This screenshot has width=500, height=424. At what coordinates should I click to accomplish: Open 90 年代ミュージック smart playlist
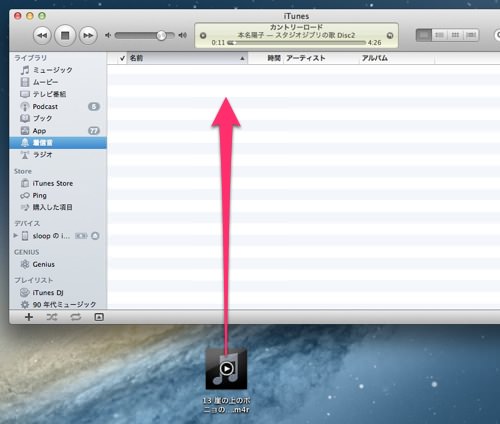pos(58,305)
